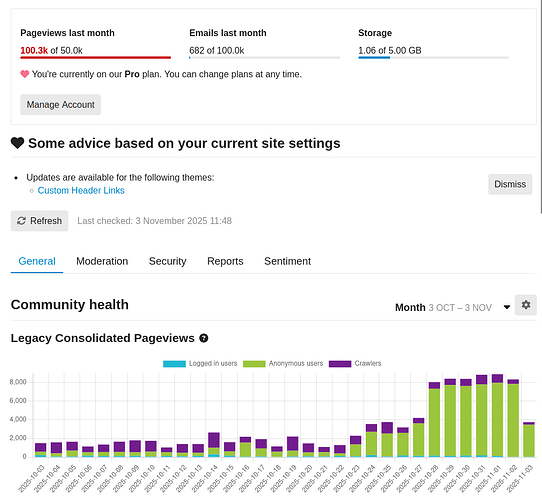Click the pink heart icon by Pro plan
Viewport: 542px width, 500px height.
point(25,74)
